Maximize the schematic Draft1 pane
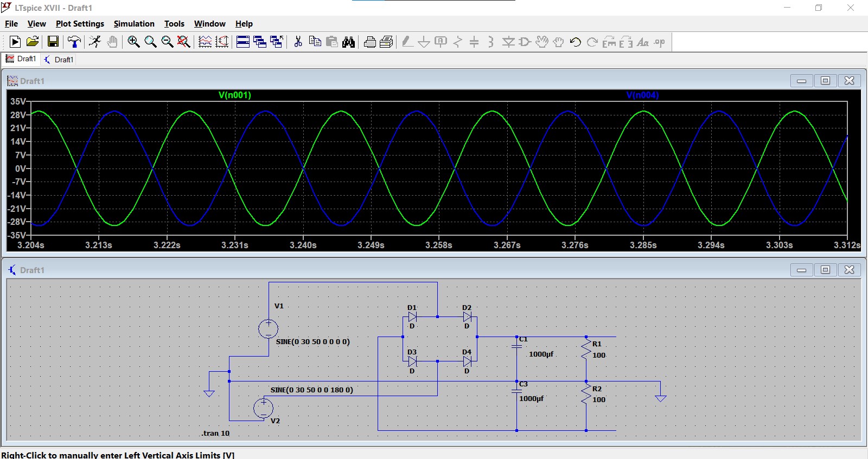This screenshot has height=459, width=868. (x=825, y=270)
